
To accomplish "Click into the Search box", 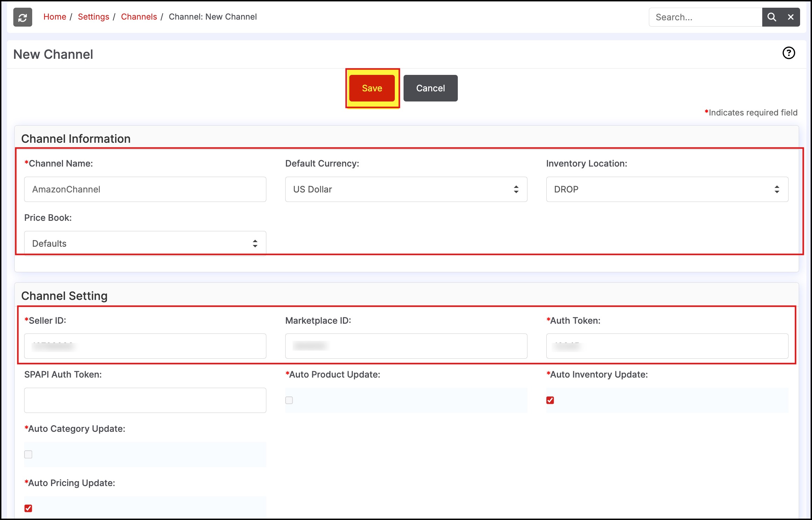I will coord(705,17).
